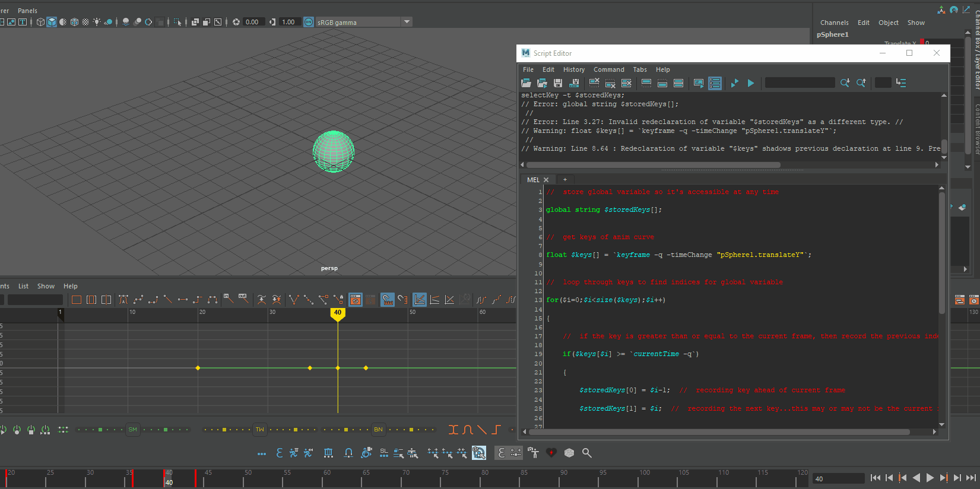Click the Clear History icon
The height and width of the screenshot is (489, 980).
[594, 83]
